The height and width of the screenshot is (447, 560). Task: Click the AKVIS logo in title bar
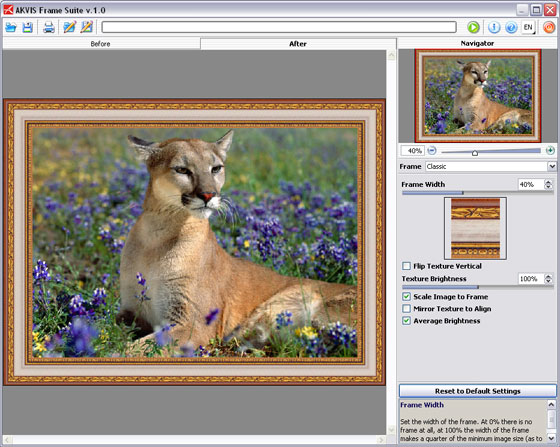(8, 10)
